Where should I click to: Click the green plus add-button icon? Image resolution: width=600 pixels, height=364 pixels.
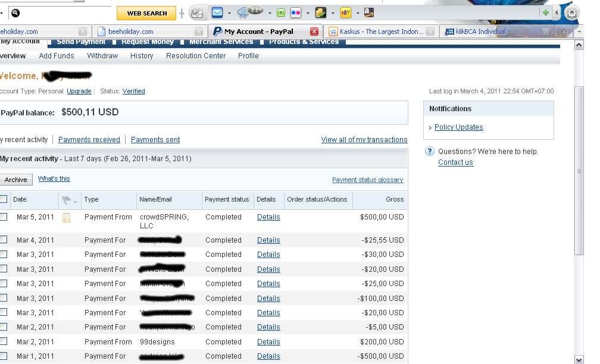click(546, 13)
